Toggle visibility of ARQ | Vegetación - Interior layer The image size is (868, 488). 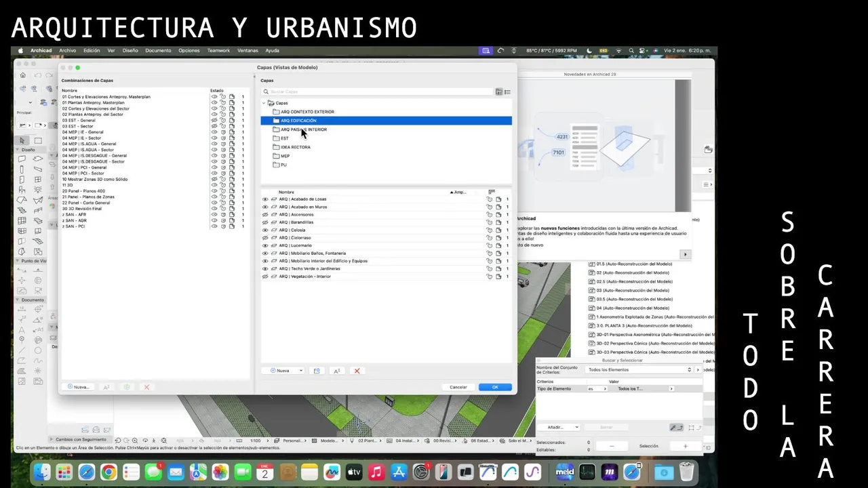[x=265, y=277]
